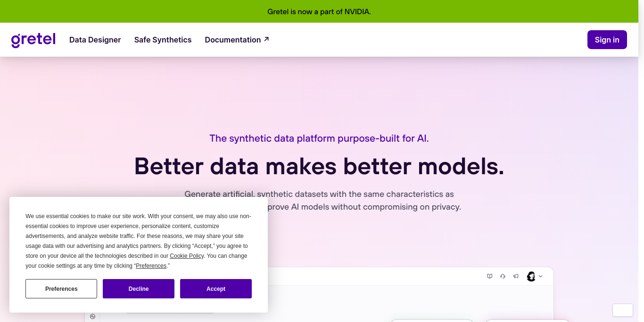
Task: Open the Safe Synthetics menu item
Action: click(x=163, y=40)
